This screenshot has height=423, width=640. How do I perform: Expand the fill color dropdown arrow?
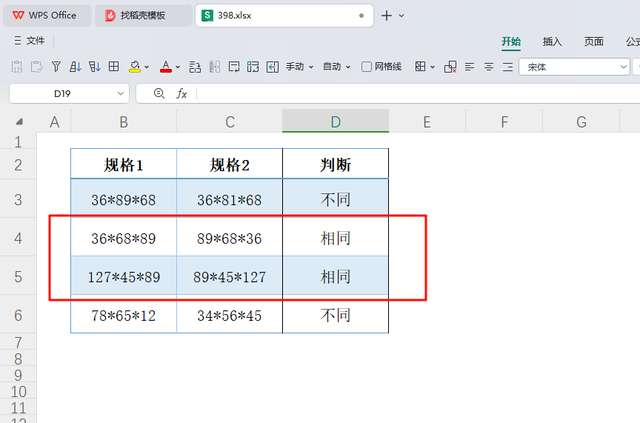pos(147,67)
